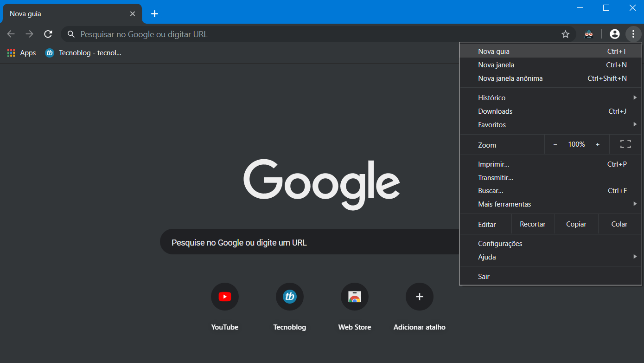The width and height of the screenshot is (644, 363).
Task: Click the three-dot Chrome menu icon
Action: (x=633, y=34)
